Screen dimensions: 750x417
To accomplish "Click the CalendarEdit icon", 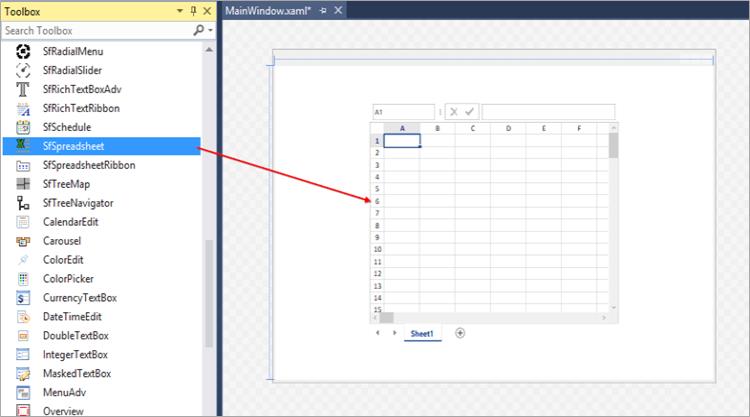I will pyautogui.click(x=23, y=222).
